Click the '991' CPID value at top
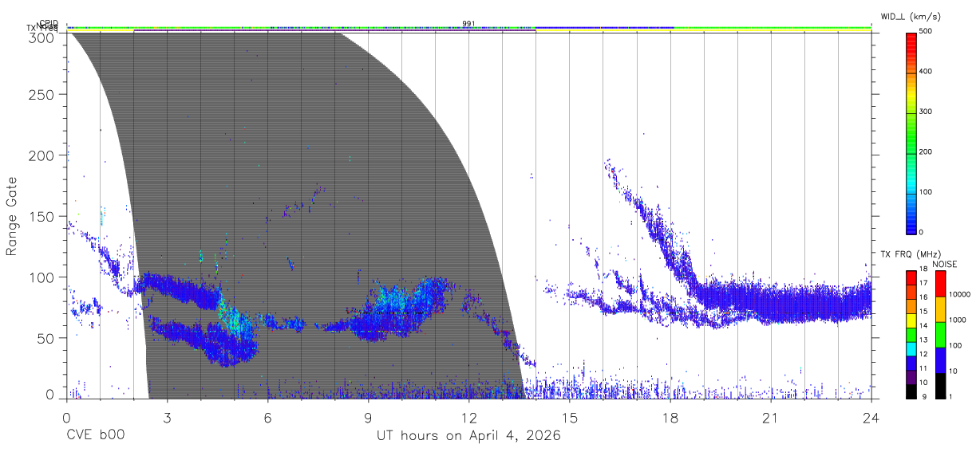980x452 pixels. [x=468, y=23]
